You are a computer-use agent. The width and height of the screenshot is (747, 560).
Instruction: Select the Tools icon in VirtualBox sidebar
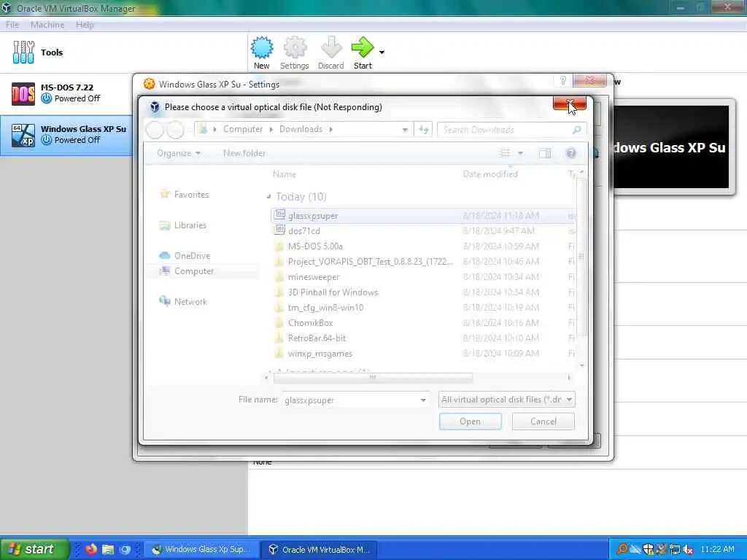23,52
